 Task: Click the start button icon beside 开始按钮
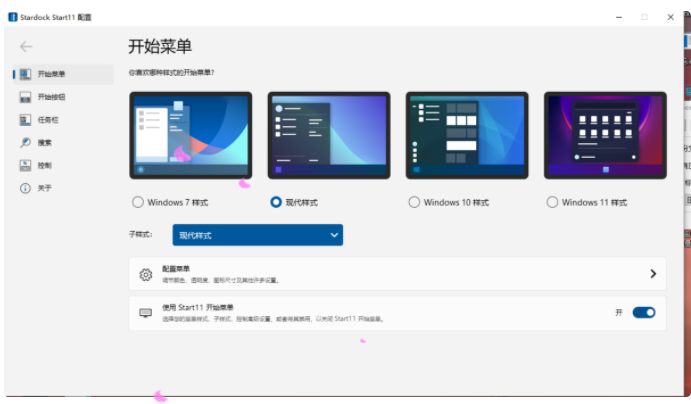25,97
